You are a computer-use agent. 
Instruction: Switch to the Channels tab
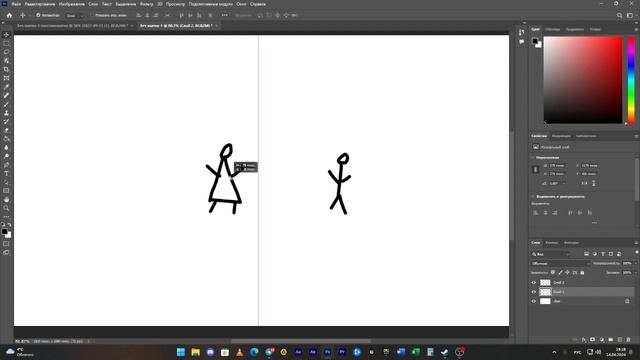tap(551, 242)
